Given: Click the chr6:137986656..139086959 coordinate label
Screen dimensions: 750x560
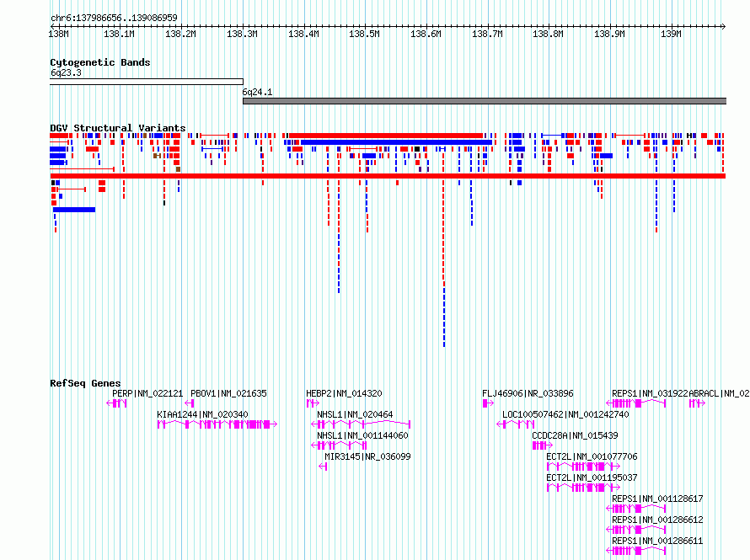Looking at the screenshot, I should [x=114, y=18].
